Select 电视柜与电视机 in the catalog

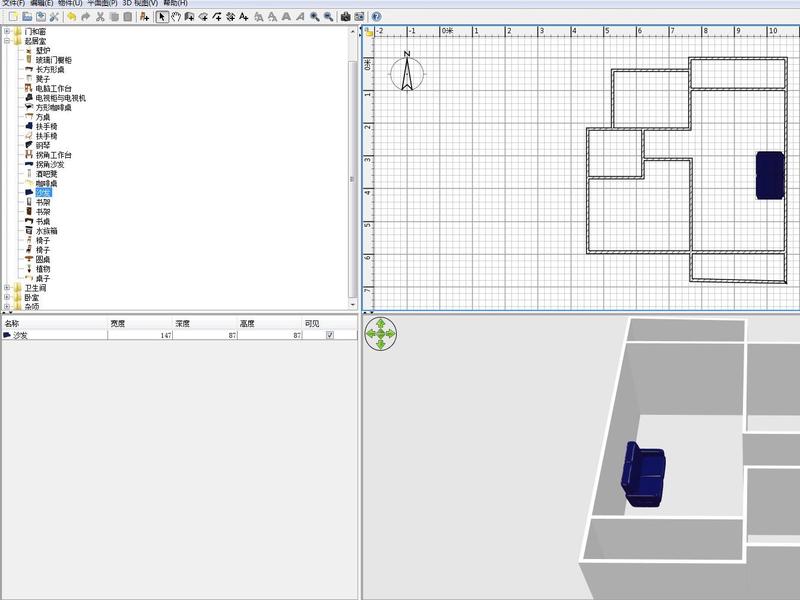click(x=61, y=98)
